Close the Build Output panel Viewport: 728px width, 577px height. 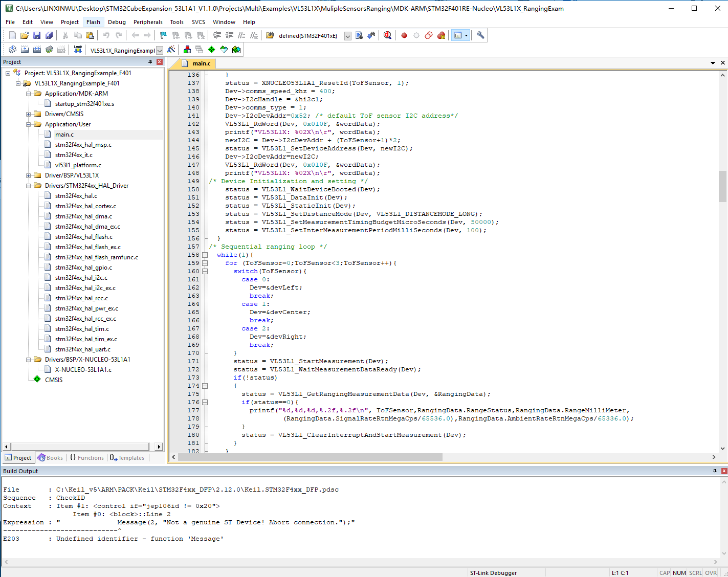point(724,471)
